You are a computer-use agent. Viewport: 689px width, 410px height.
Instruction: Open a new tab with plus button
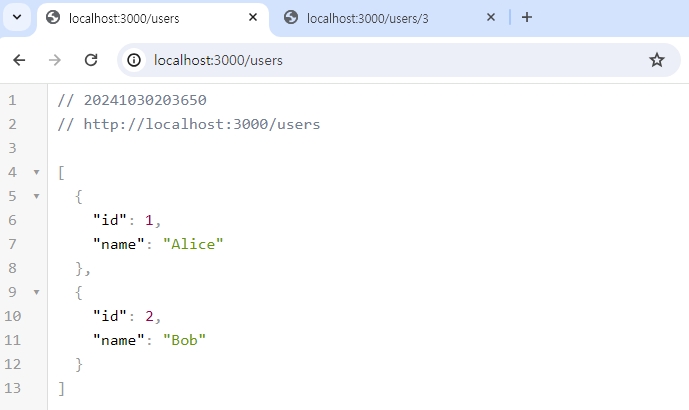coord(527,17)
